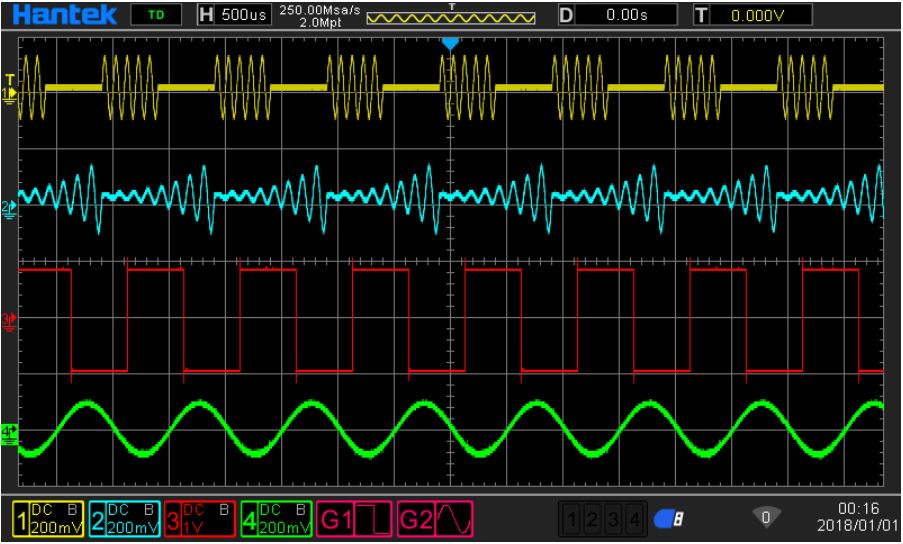
Task: Click the yellow channel 1 ground marker
Action: [x=10, y=94]
